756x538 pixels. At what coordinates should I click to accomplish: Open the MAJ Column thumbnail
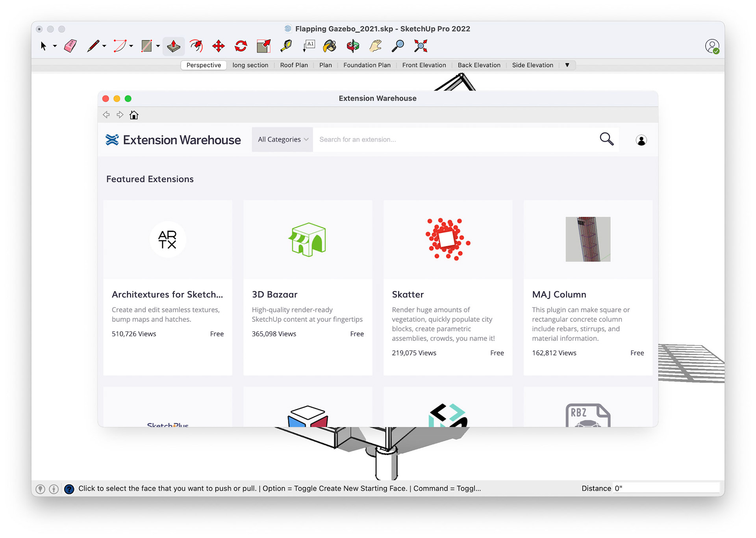(587, 239)
